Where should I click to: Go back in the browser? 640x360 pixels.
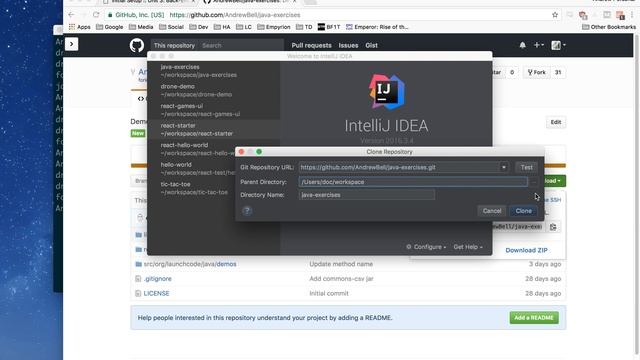[x=71, y=15]
